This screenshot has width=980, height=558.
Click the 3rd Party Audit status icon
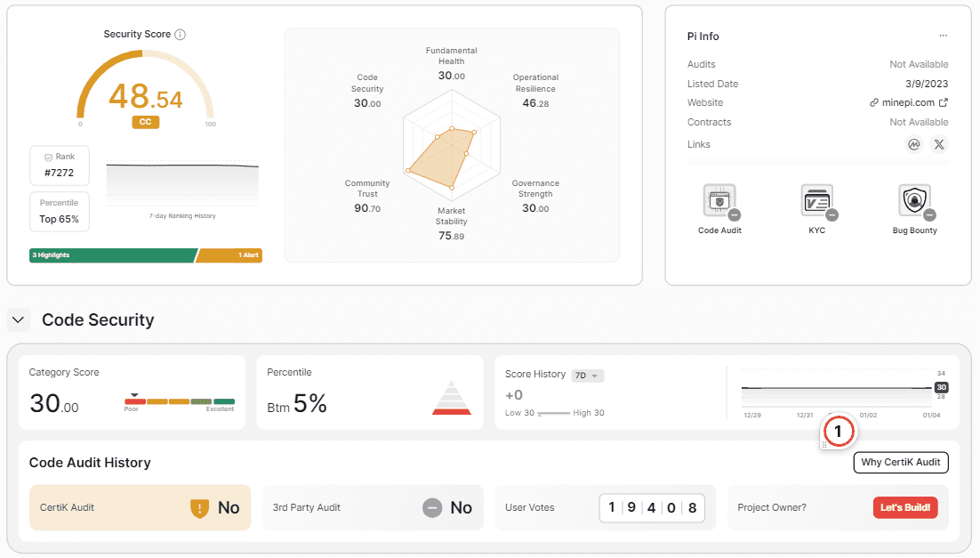[x=432, y=508]
